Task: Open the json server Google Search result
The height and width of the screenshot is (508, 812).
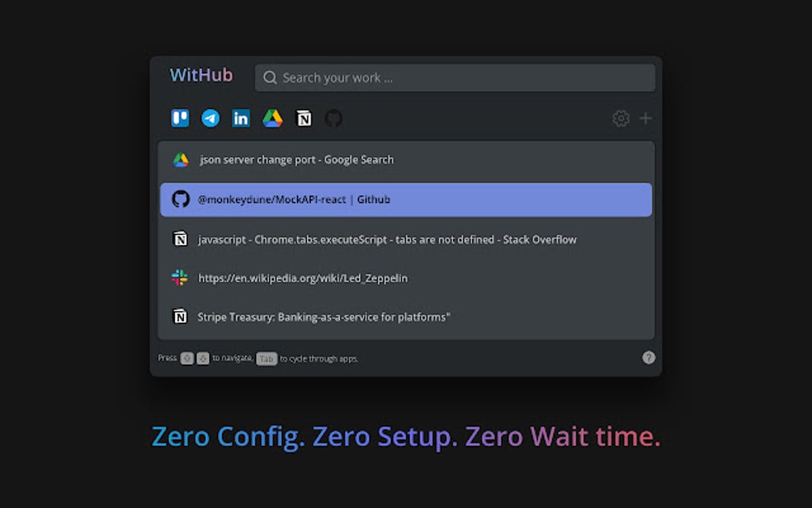Action: click(x=295, y=159)
